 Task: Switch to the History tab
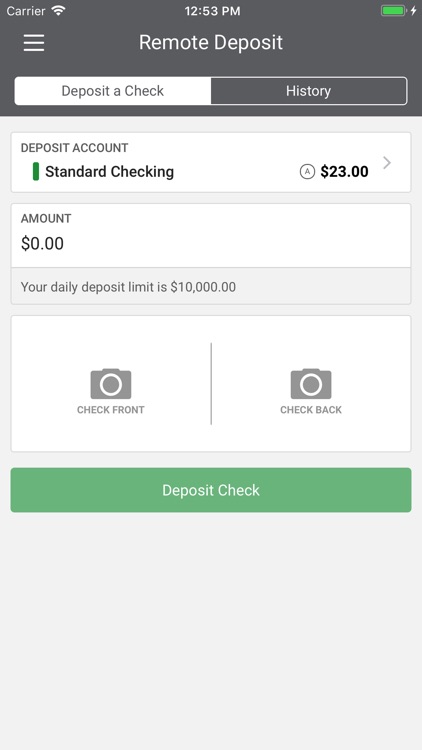tap(309, 91)
